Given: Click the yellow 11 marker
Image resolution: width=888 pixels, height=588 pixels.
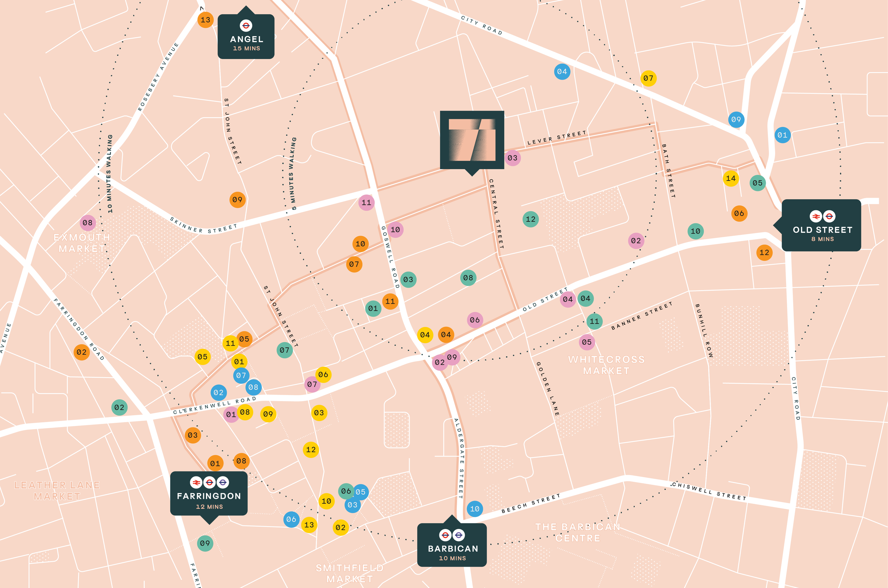Looking at the screenshot, I should [x=230, y=343].
